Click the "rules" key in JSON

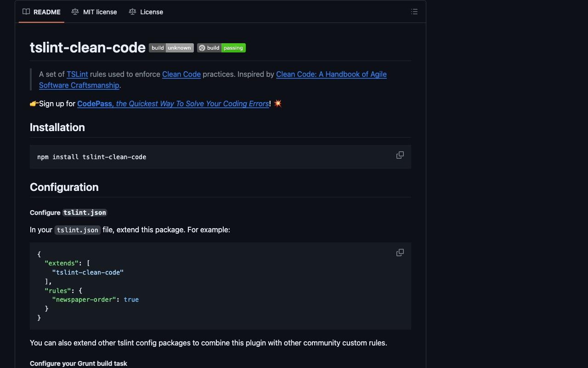pos(58,291)
